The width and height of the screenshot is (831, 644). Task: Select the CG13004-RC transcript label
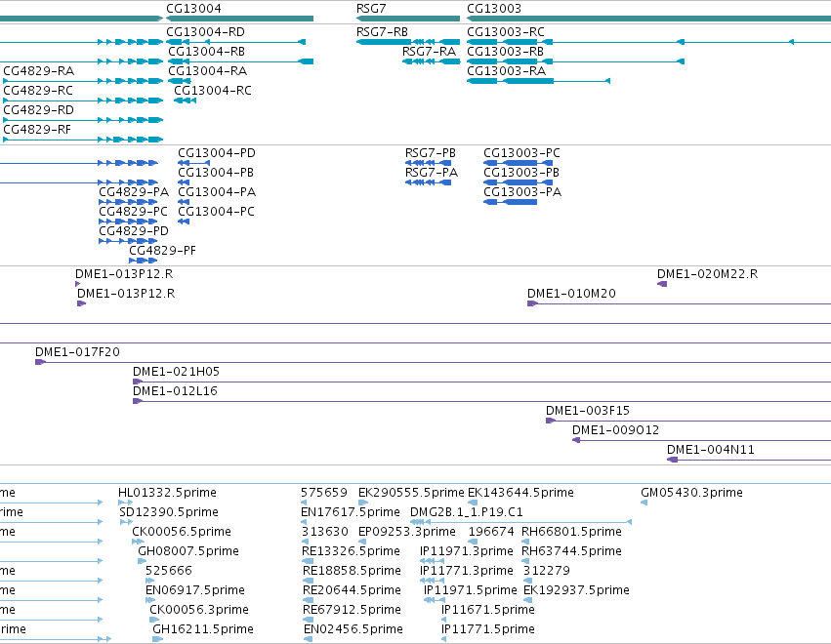(x=213, y=91)
